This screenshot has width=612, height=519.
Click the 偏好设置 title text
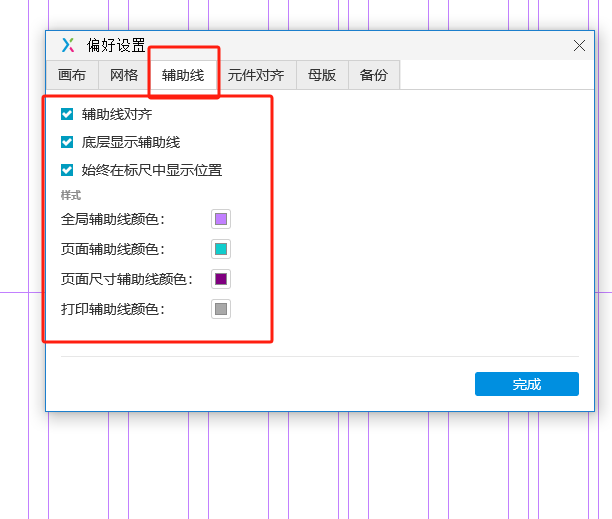pyautogui.click(x=116, y=45)
